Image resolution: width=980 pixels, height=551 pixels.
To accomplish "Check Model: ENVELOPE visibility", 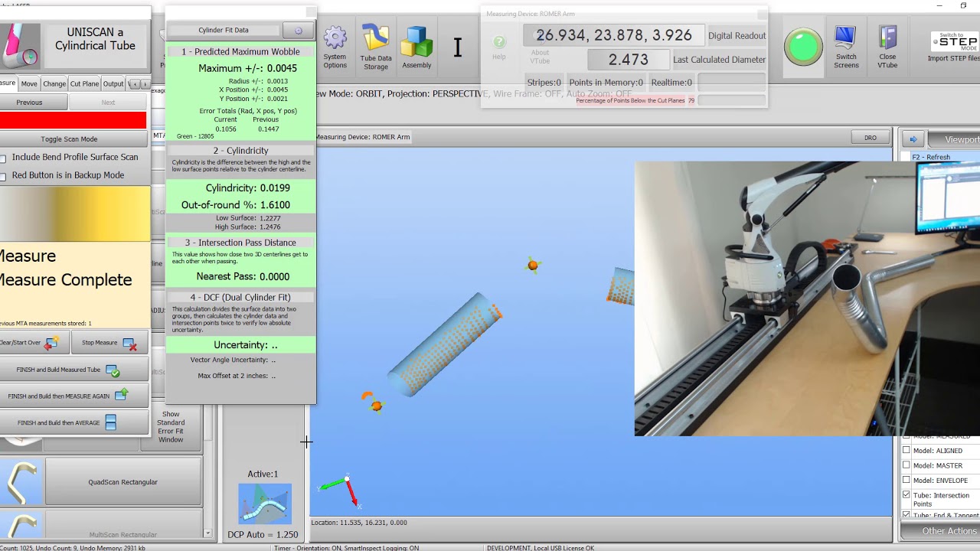I will click(x=906, y=480).
